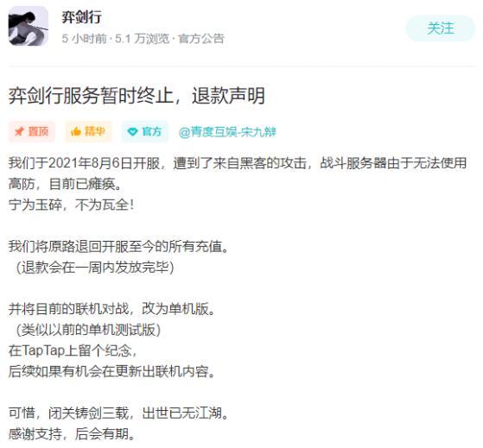Click the closing line 感谢支持，后会有期

click(72, 434)
